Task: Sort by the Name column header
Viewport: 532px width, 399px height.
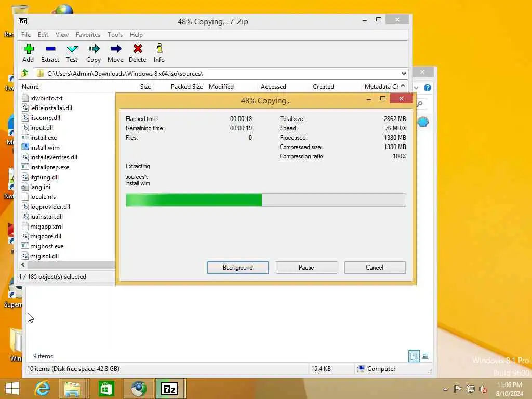Action: coord(30,87)
